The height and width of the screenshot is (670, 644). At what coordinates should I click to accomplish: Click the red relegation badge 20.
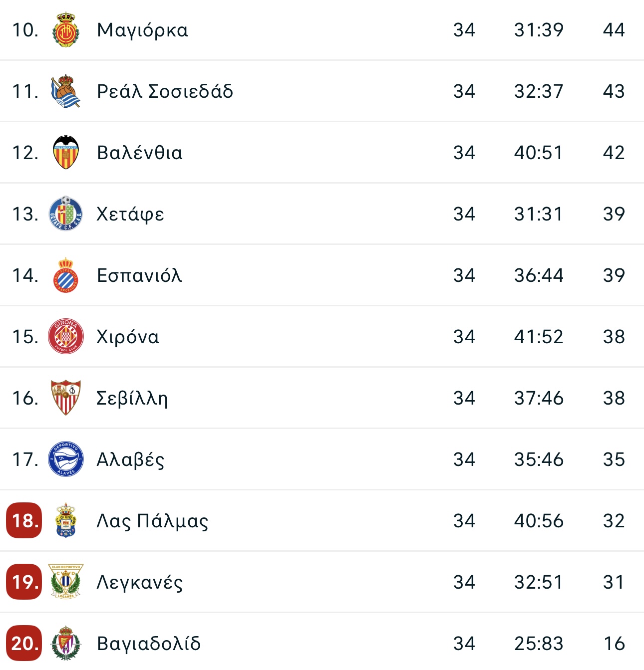pos(24,643)
